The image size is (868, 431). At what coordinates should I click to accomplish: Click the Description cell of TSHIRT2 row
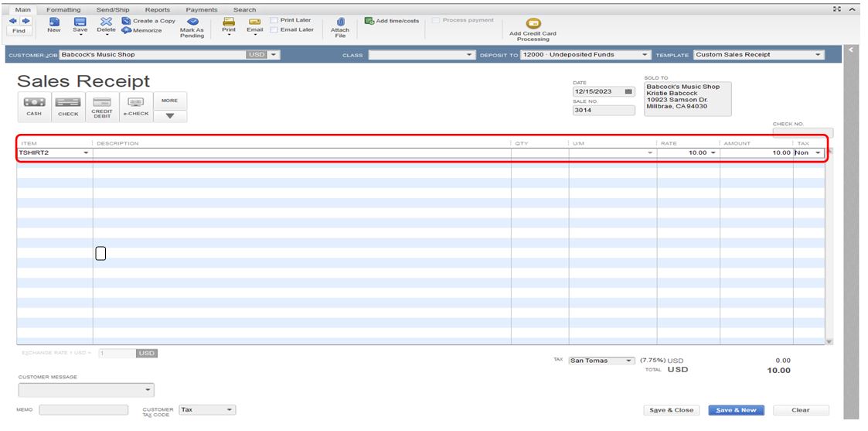pos(301,153)
